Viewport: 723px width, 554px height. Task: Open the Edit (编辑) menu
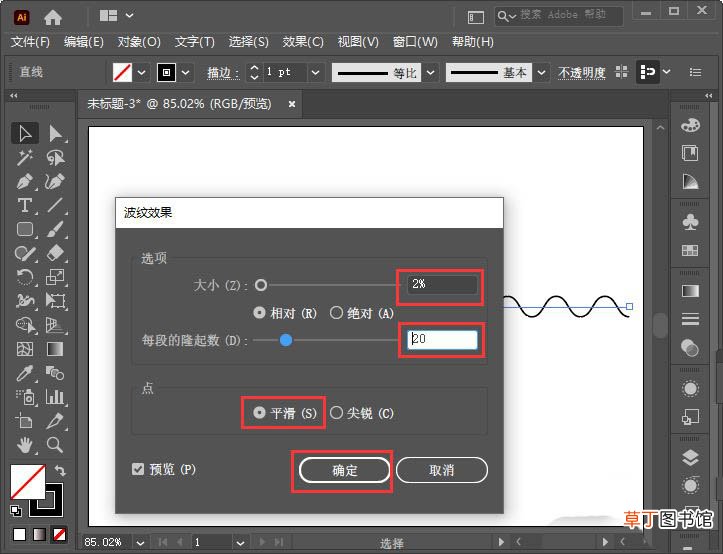(83, 42)
